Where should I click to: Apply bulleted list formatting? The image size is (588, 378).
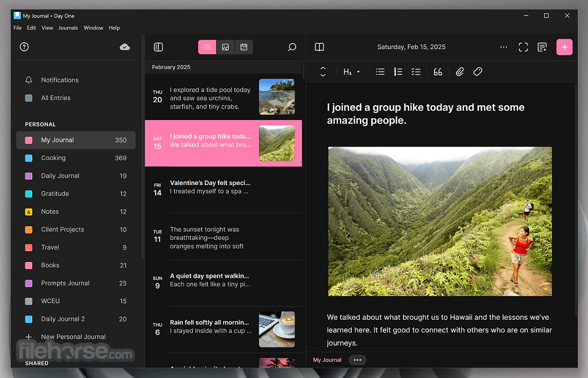(x=380, y=72)
